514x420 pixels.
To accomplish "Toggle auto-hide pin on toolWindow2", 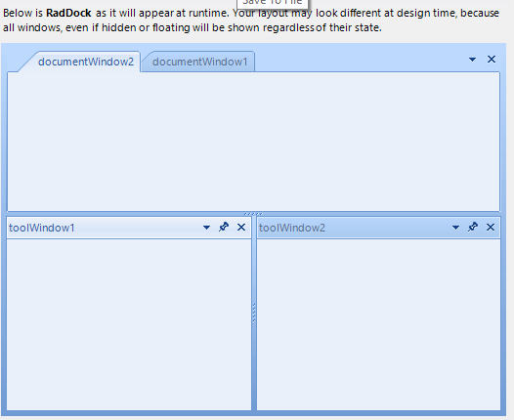I will click(473, 227).
